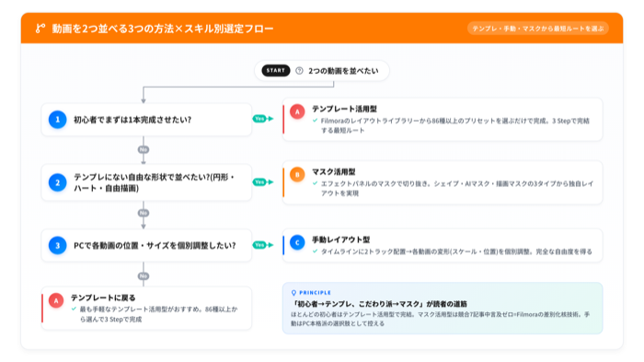Click the black START badge
The width and height of the screenshot is (644, 362).
pos(276,71)
